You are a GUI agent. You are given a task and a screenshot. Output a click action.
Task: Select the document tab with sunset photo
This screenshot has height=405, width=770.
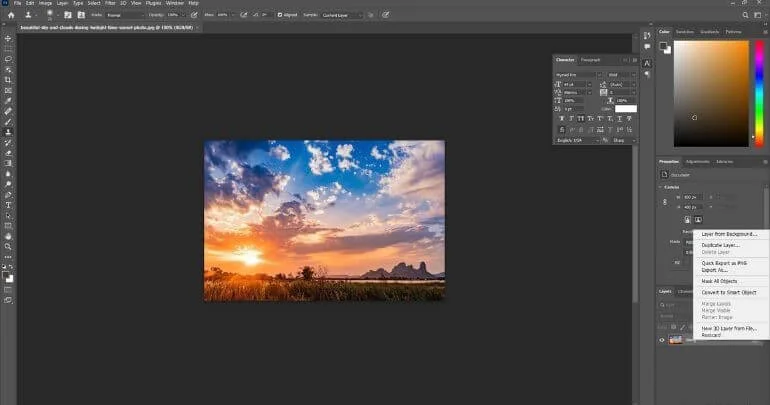[107, 27]
